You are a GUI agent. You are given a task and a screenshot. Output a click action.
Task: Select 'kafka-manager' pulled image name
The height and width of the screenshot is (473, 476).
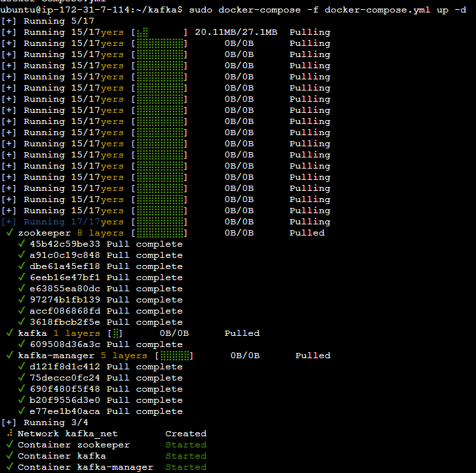coord(56,356)
